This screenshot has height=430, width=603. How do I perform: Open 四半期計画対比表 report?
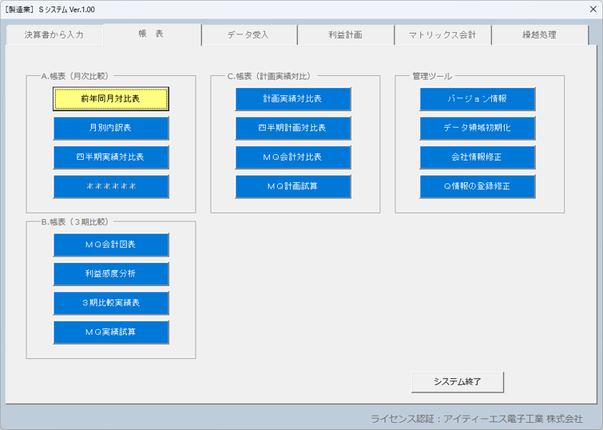tap(293, 128)
